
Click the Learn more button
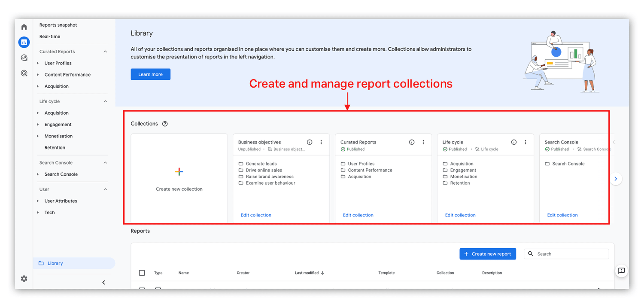pyautogui.click(x=150, y=74)
